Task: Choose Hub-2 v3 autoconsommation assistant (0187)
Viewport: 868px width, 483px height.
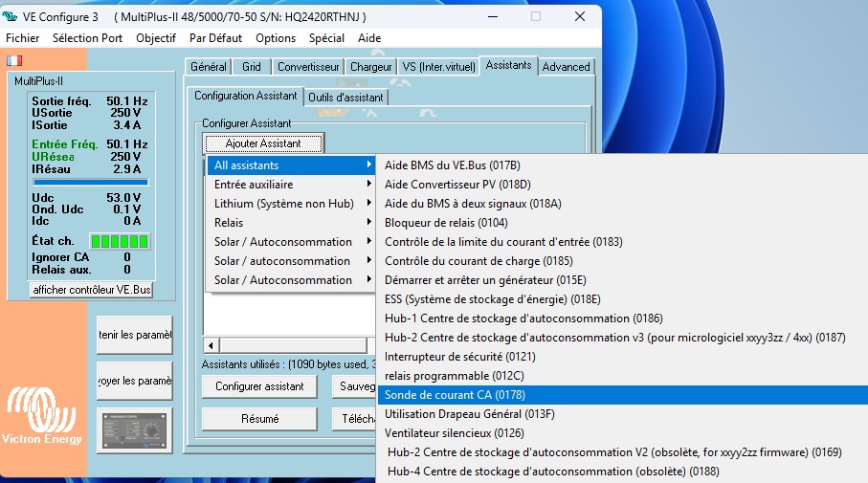Action: coord(622,338)
